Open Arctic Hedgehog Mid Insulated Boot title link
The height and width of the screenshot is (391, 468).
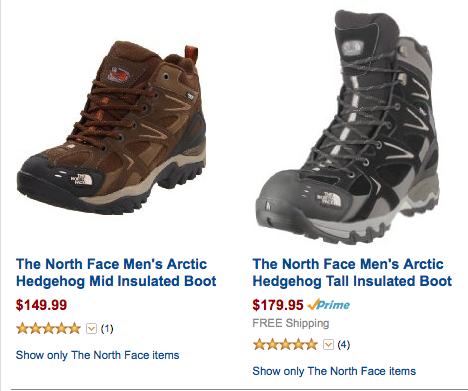(116, 272)
